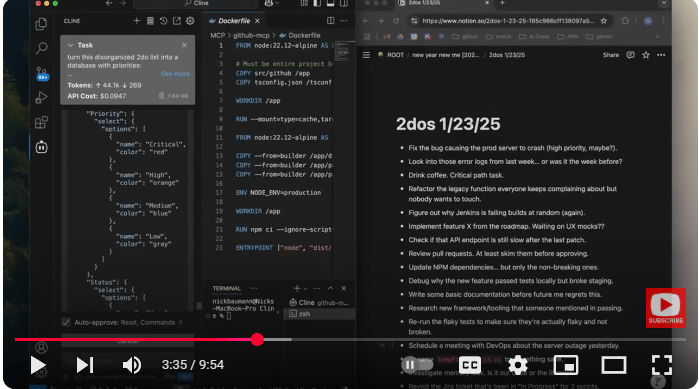Open a new browser tab
Image resolution: width=699 pixels, height=389 pixels.
coord(502,3)
